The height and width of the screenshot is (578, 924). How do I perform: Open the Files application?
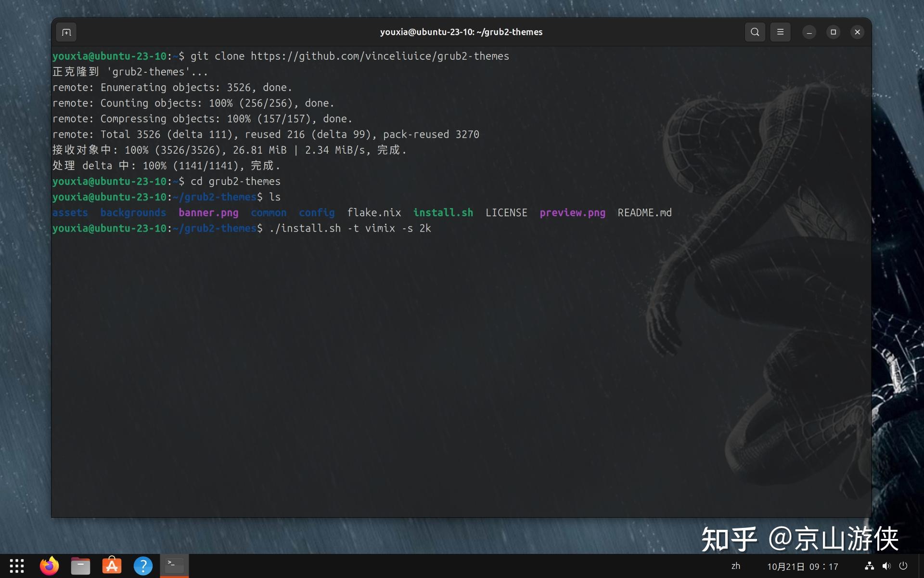click(80, 565)
